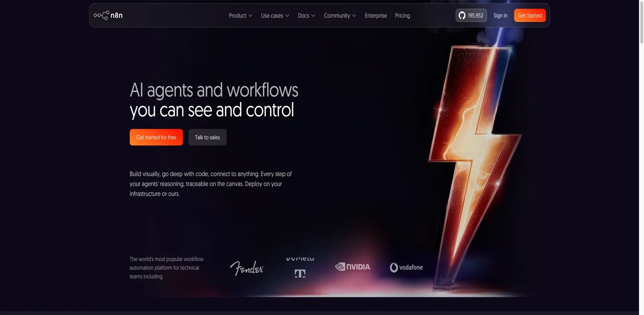This screenshot has width=644, height=315.
Task: Click the text 'The world's most popular workflow'
Action: 167,259
